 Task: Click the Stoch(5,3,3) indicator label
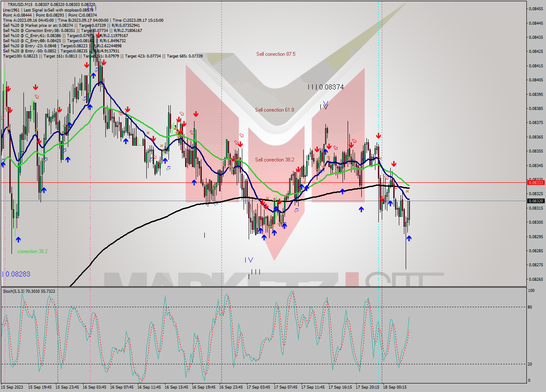(x=29, y=291)
